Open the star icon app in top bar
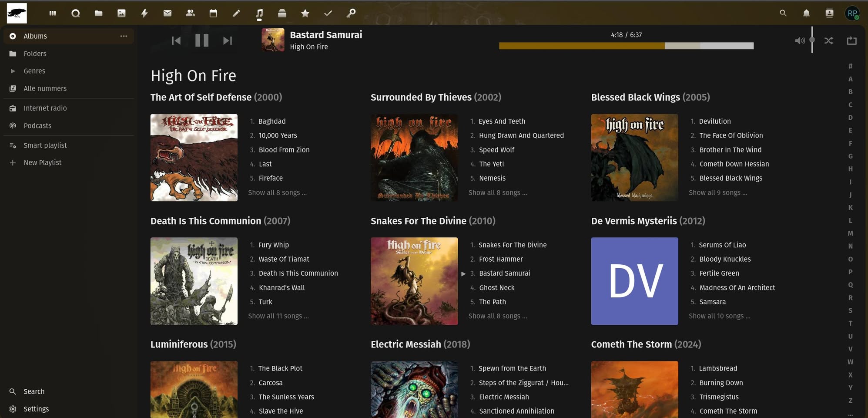This screenshot has width=868, height=418. pyautogui.click(x=305, y=13)
